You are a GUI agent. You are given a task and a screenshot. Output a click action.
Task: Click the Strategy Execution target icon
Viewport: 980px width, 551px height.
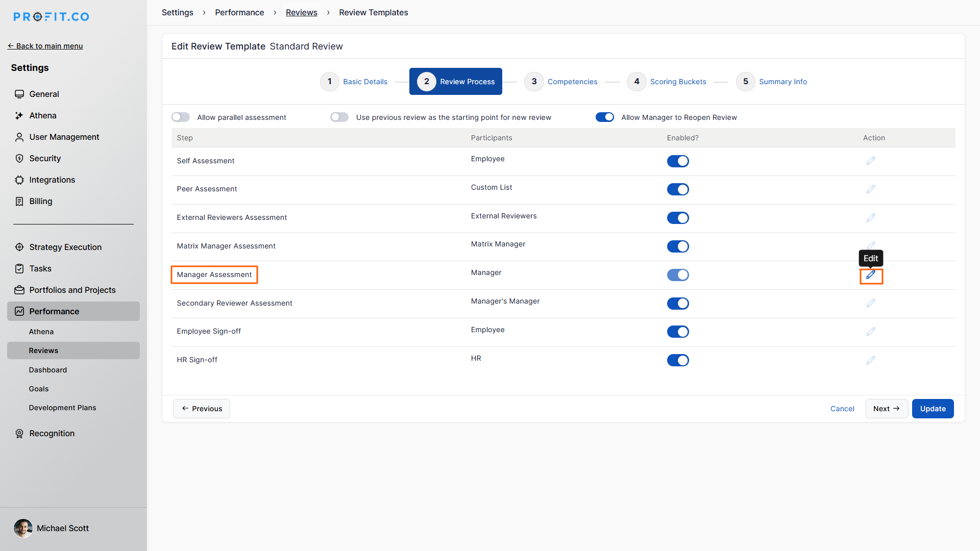pyautogui.click(x=19, y=247)
